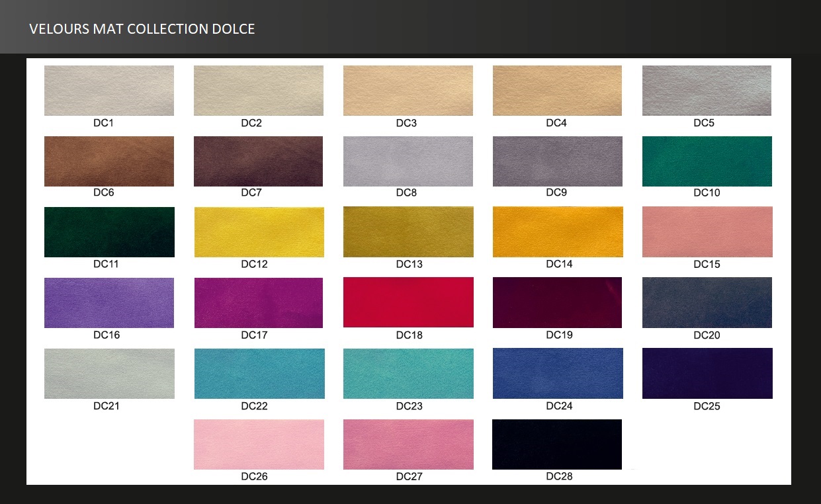
Task: Select the DC27 rose pink swatch
Action: coord(408,444)
